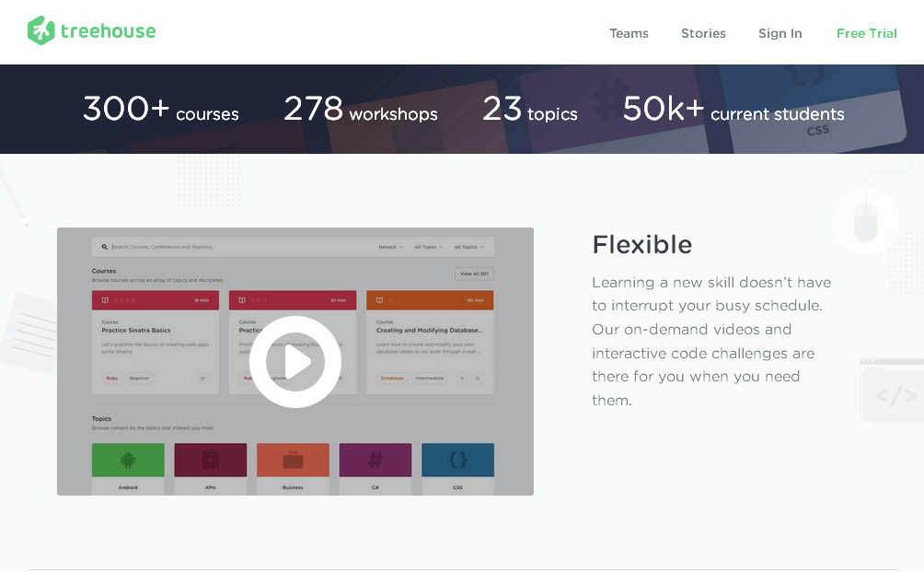Select the APIs topic tile icon
Image resolution: width=924 pixels, height=572 pixels.
coord(211,460)
